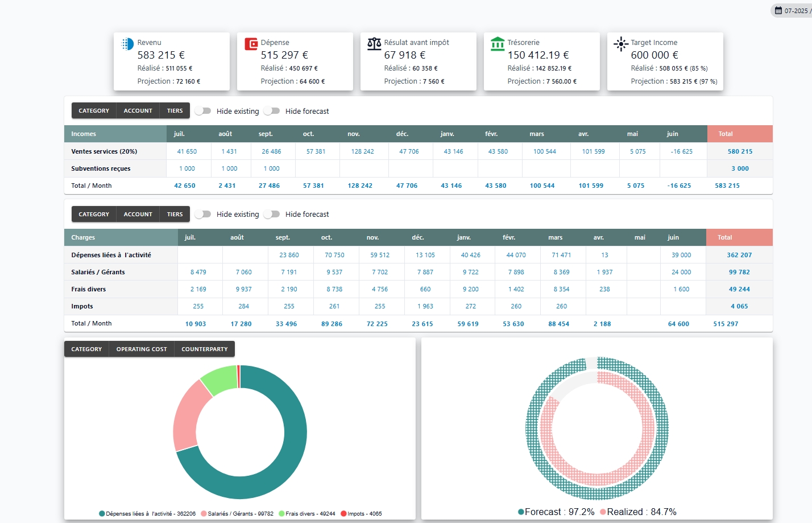Click the red Impots legend dot

(x=342, y=513)
